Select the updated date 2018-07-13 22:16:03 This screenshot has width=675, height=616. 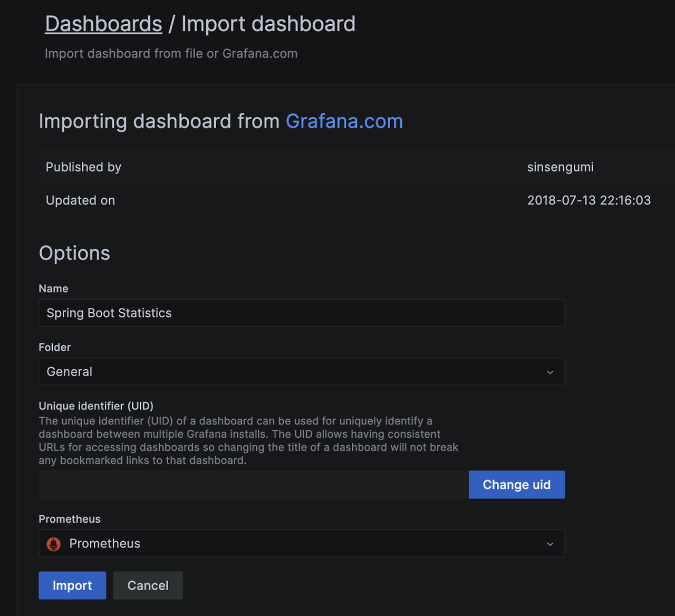(x=589, y=200)
